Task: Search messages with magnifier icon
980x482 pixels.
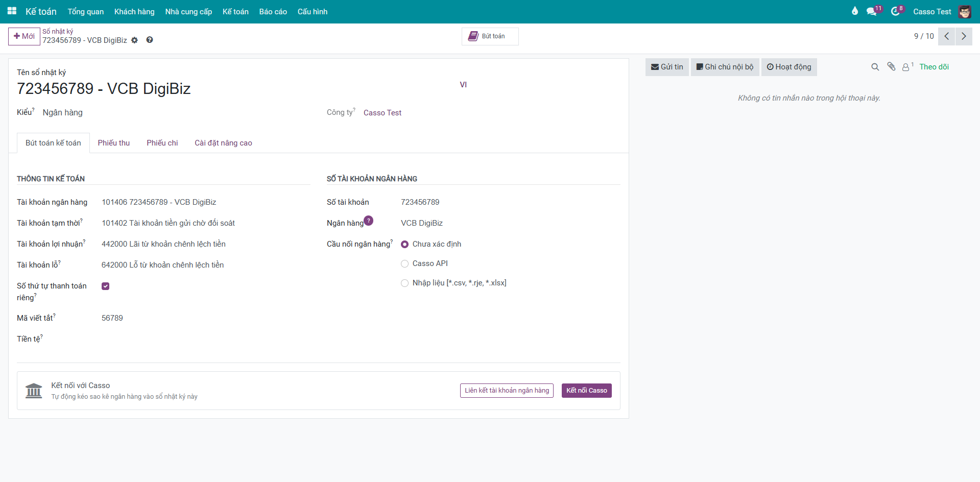Action: click(x=875, y=67)
